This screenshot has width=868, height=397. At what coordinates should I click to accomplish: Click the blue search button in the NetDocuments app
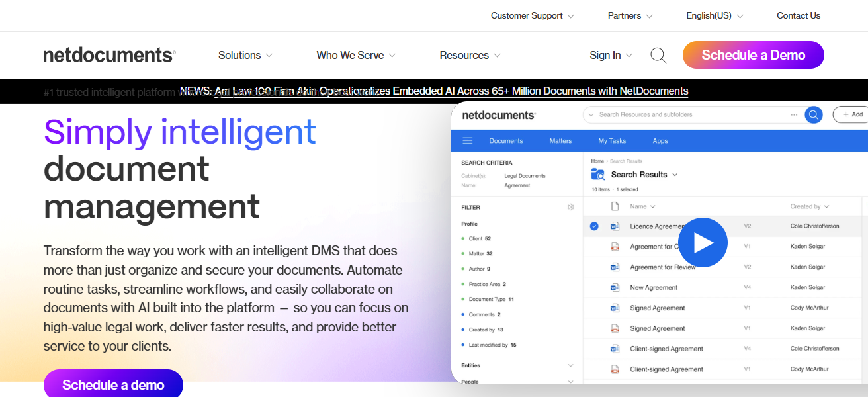pos(813,114)
